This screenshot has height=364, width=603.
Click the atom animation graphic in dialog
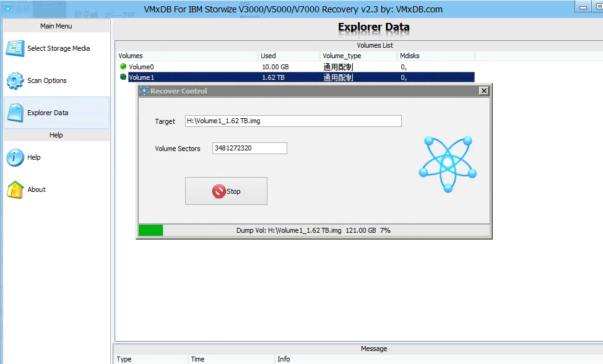pyautogui.click(x=448, y=163)
